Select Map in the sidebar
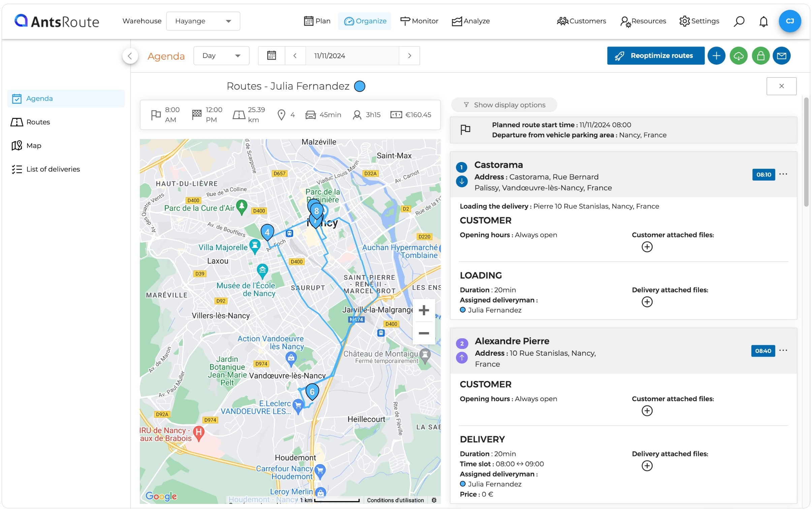The image size is (812, 512). pyautogui.click(x=66, y=146)
